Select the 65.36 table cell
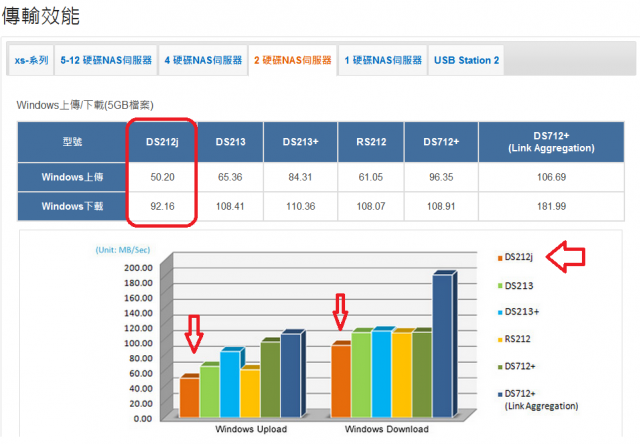Viewport: 640px width, 444px height. point(231,177)
